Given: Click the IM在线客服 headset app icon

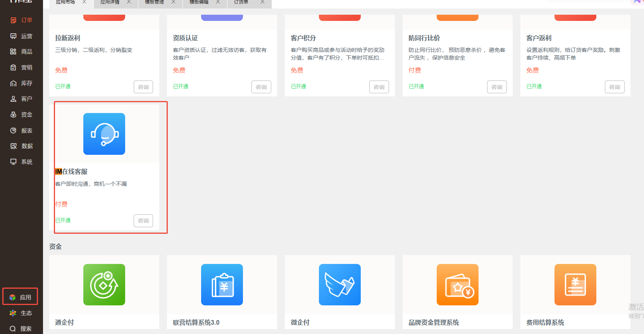Looking at the screenshot, I should [104, 134].
